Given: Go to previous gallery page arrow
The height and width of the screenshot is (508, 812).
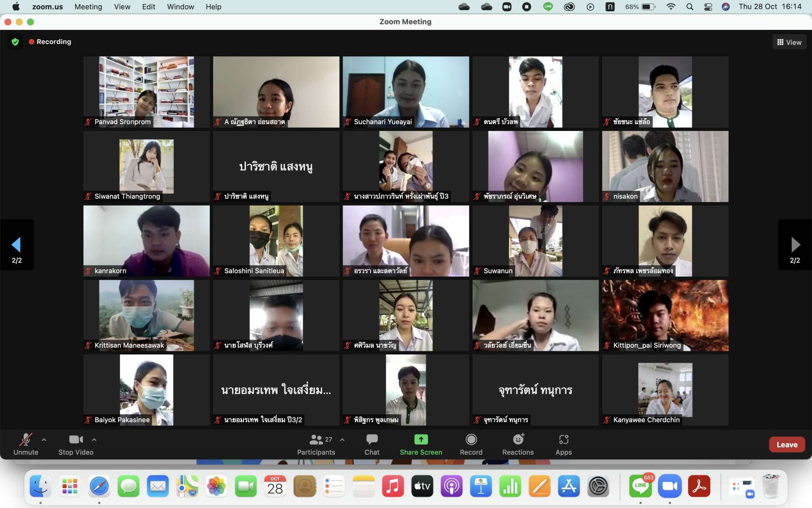Looking at the screenshot, I should pos(16,245).
